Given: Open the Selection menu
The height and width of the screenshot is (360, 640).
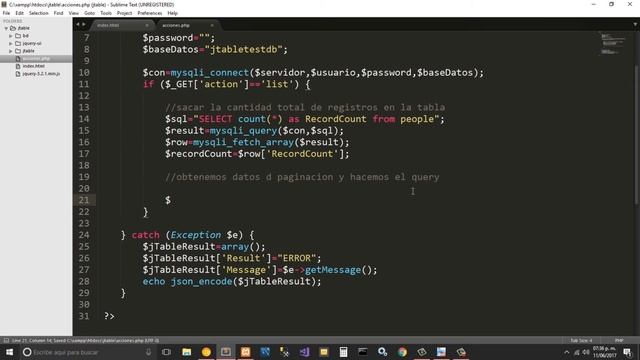Looking at the screenshot, I should point(38,13).
